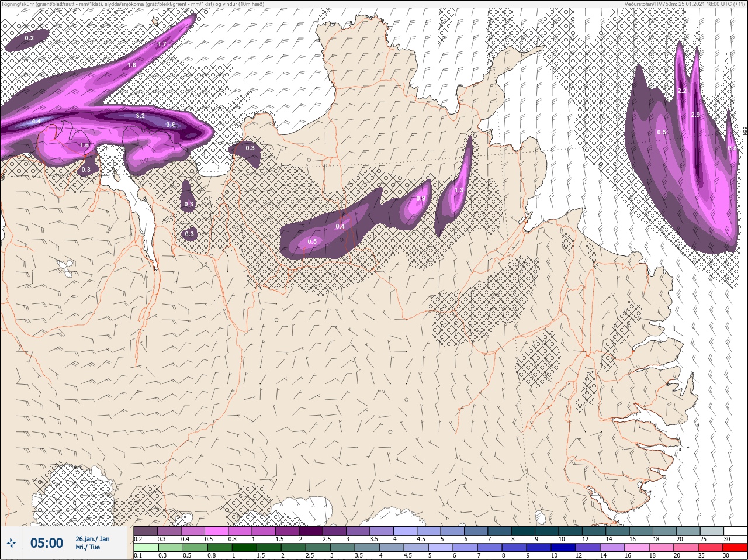
Task: Click the 1.7 precipitation value on the map
Action: (162, 44)
